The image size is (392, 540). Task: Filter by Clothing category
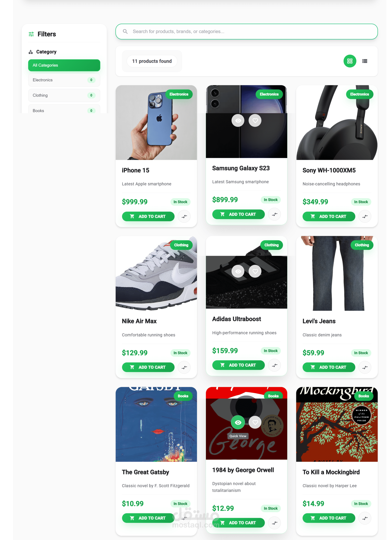(x=64, y=95)
